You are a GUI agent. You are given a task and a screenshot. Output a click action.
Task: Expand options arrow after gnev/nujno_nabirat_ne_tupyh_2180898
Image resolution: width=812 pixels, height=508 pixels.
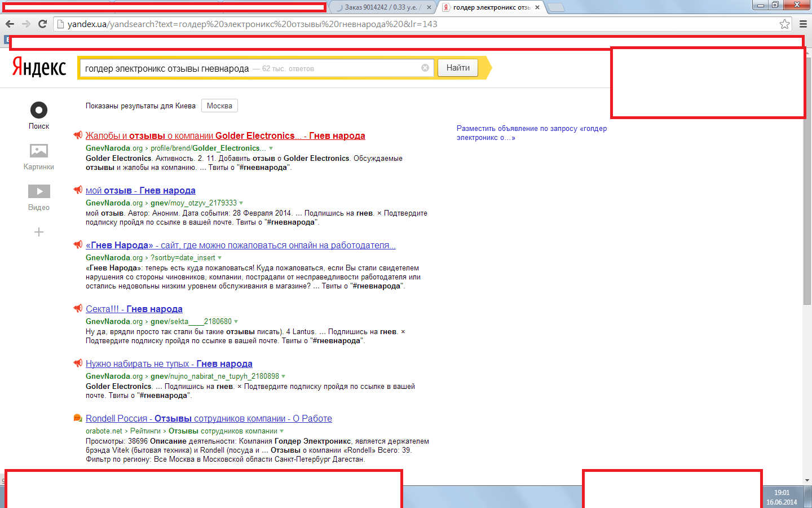(x=284, y=376)
